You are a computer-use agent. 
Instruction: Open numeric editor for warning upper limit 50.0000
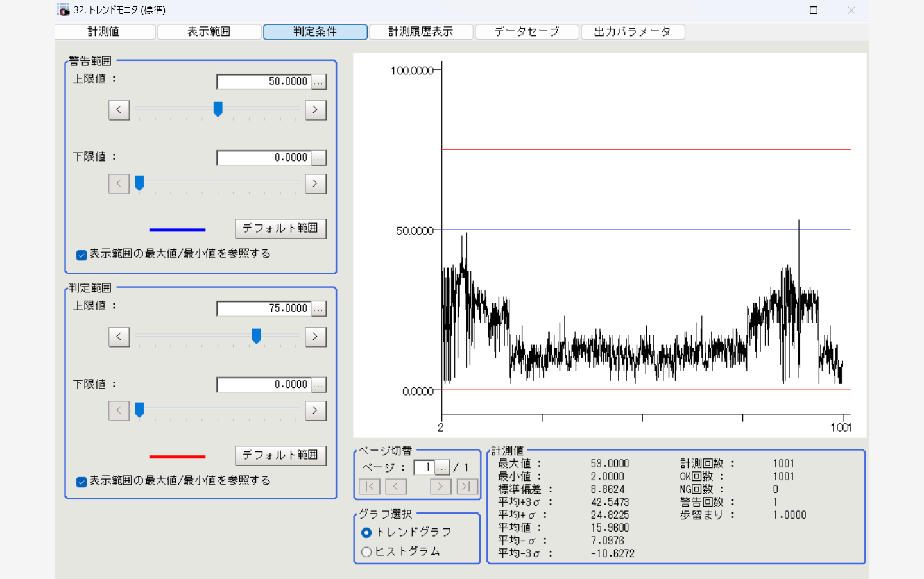(x=319, y=82)
